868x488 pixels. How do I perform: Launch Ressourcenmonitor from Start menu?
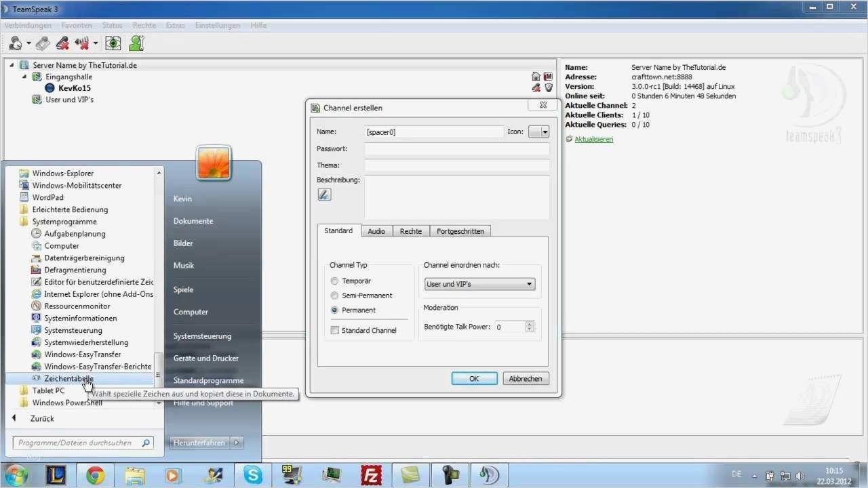pos(77,306)
